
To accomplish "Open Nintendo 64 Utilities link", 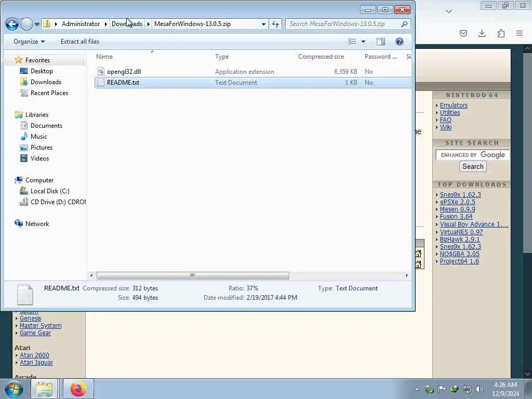I will click(x=450, y=113).
